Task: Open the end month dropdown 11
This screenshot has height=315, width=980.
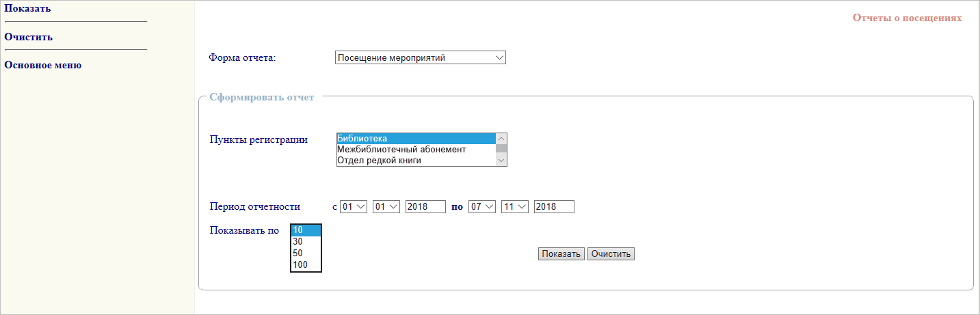Action: (x=515, y=206)
